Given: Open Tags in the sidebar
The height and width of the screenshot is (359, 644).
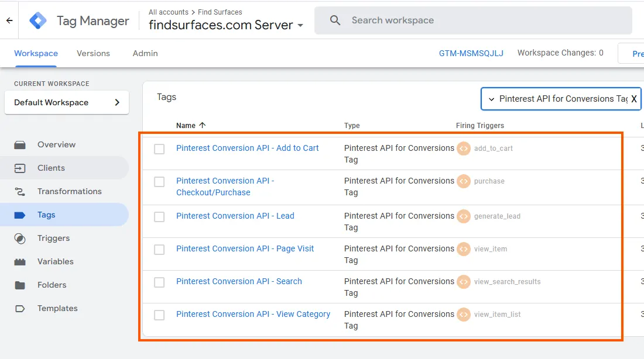Looking at the screenshot, I should coord(65,215).
